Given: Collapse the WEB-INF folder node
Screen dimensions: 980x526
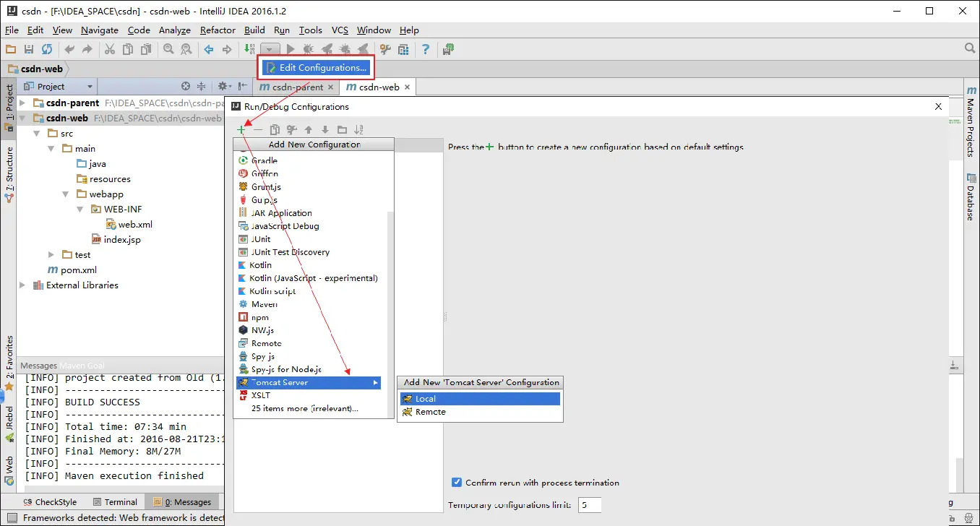Looking at the screenshot, I should click(x=80, y=210).
